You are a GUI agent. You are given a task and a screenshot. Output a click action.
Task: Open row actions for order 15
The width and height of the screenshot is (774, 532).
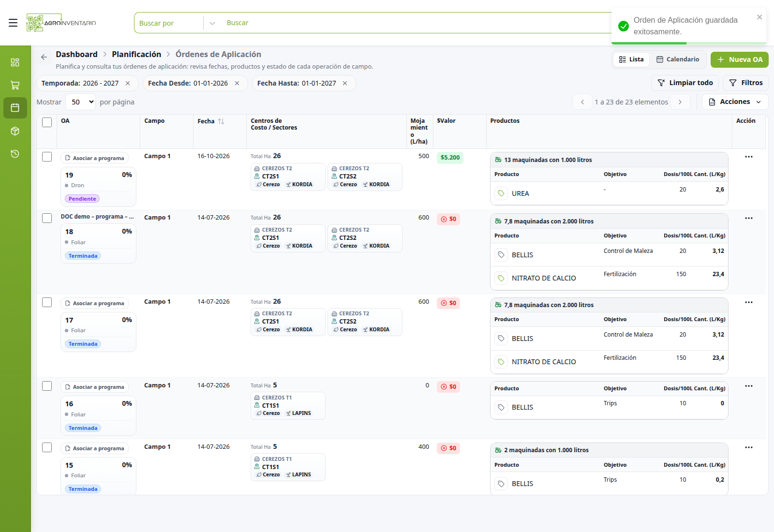[749, 447]
